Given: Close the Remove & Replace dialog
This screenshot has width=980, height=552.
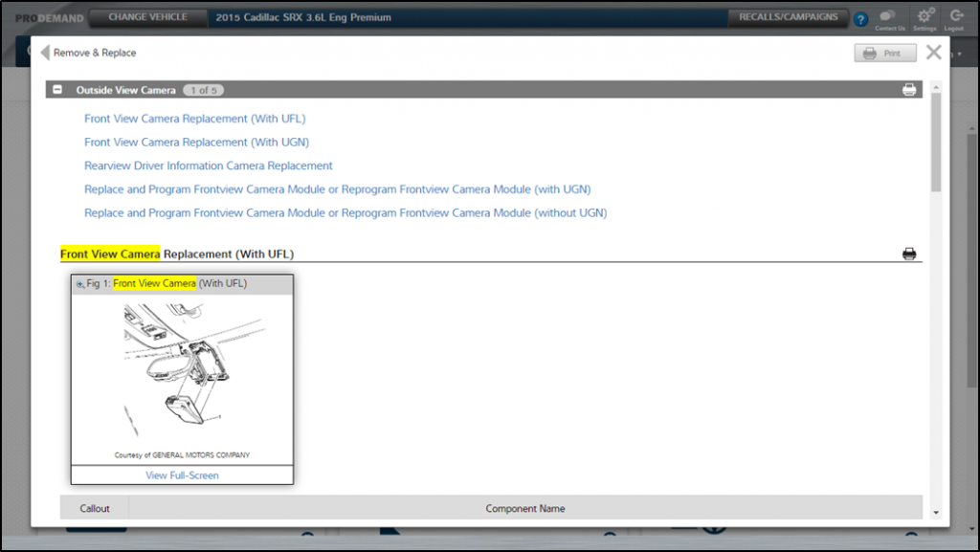Looking at the screenshot, I should pos(934,53).
